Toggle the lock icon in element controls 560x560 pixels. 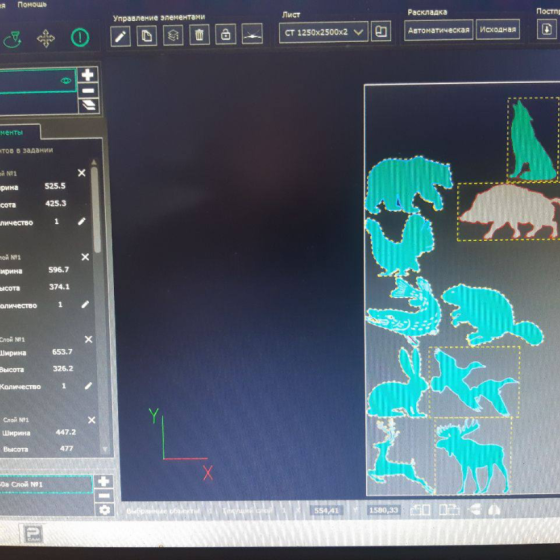(225, 34)
